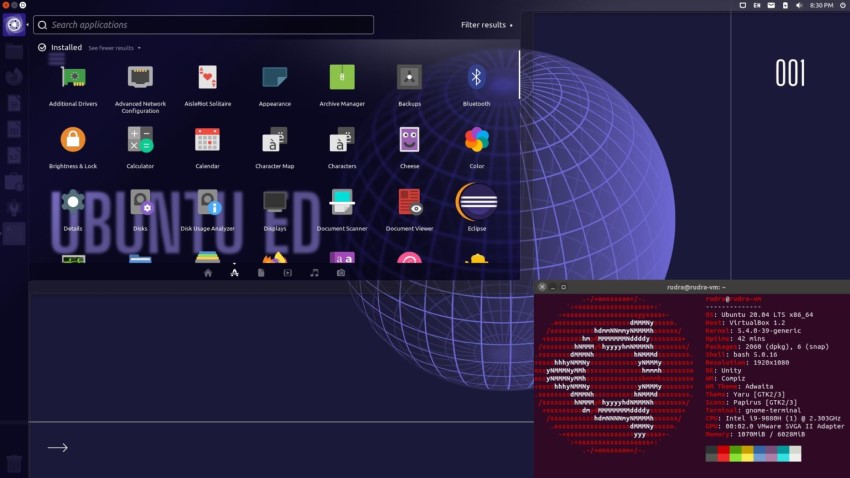Screen dimensions: 850x478
Task: Open the Trash in the launcher
Action: click(x=14, y=463)
